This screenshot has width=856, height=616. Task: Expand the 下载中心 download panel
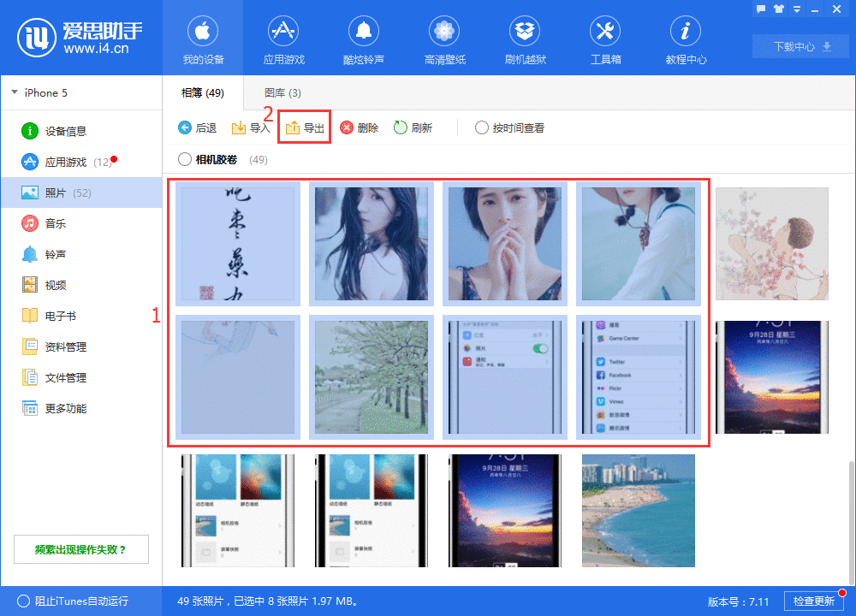click(x=799, y=47)
